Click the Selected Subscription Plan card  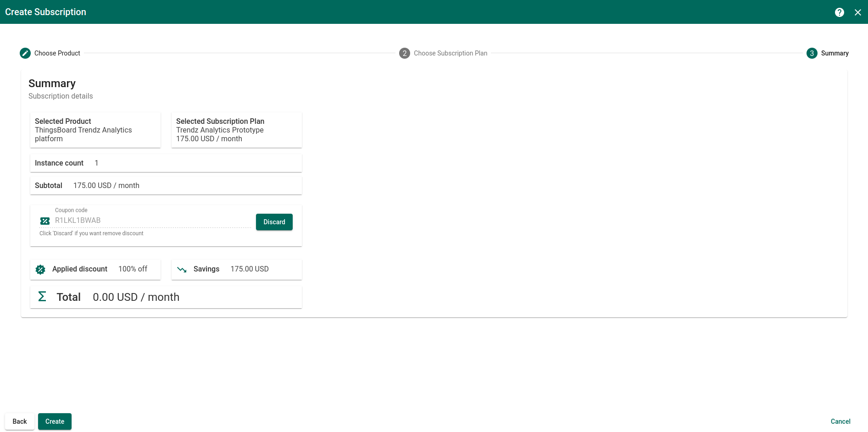pos(236,130)
